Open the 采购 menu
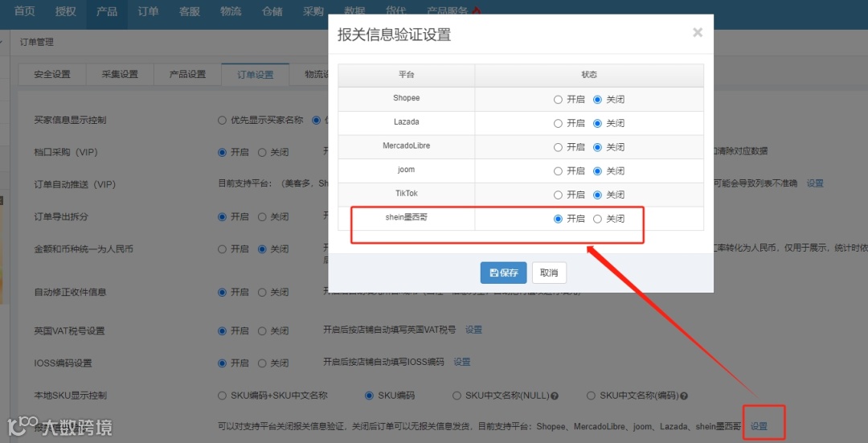 pos(313,11)
